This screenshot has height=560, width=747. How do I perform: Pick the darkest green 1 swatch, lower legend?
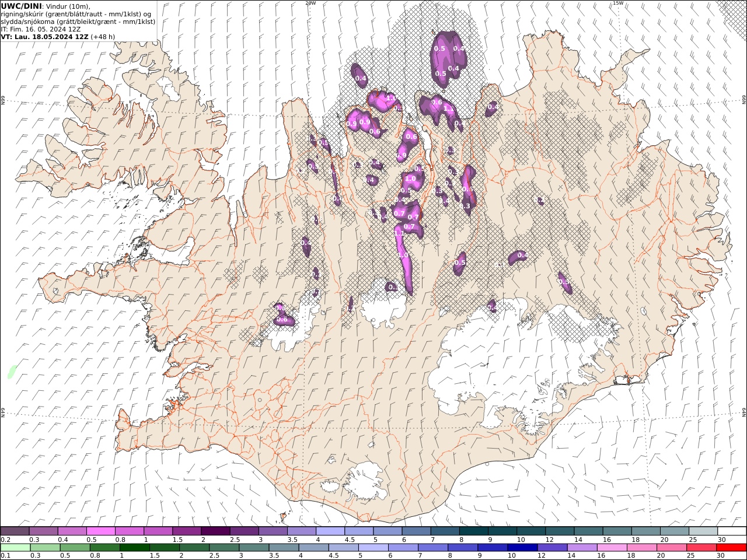coord(135,548)
